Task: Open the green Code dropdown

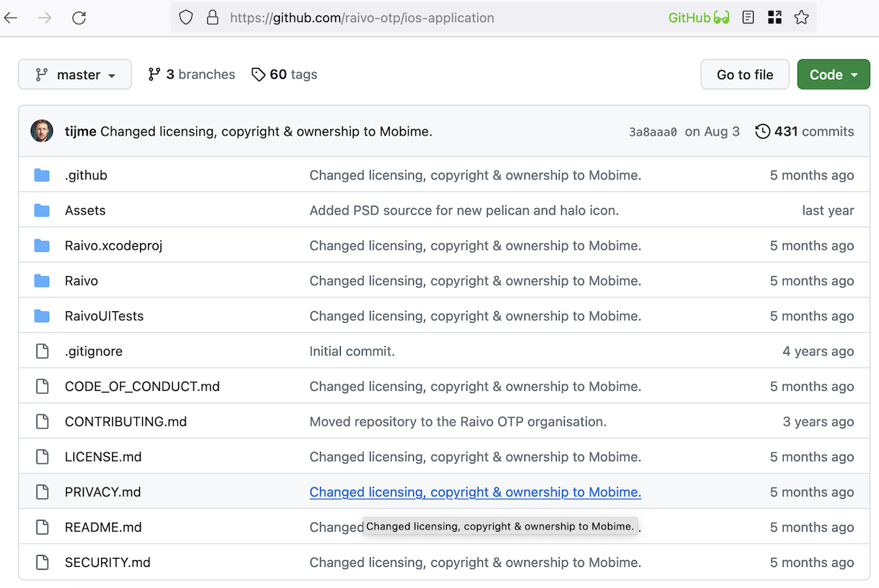Action: tap(833, 75)
